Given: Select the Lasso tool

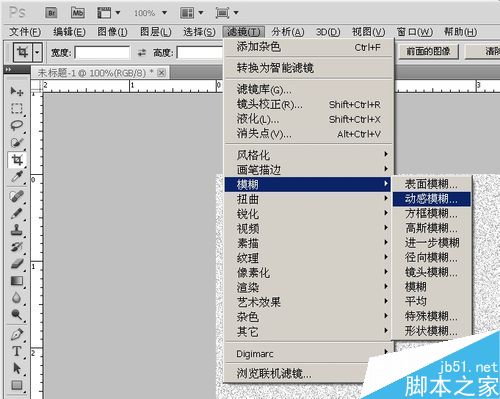Looking at the screenshot, I should coord(17,126).
